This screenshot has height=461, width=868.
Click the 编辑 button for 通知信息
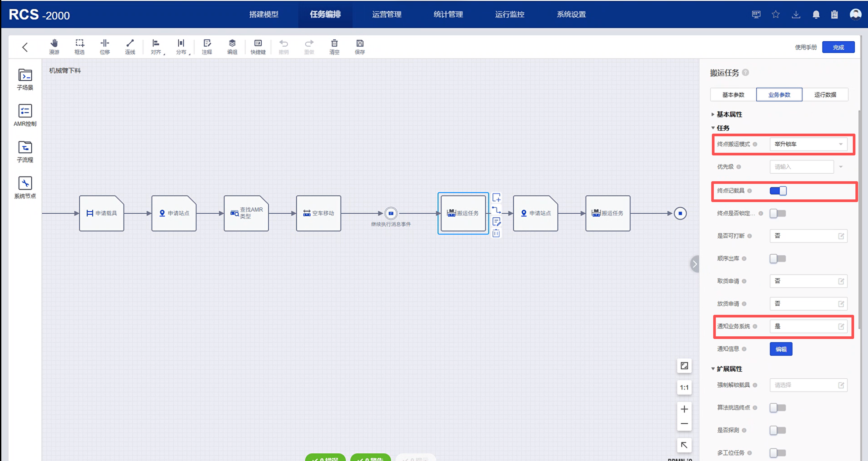(x=781, y=349)
